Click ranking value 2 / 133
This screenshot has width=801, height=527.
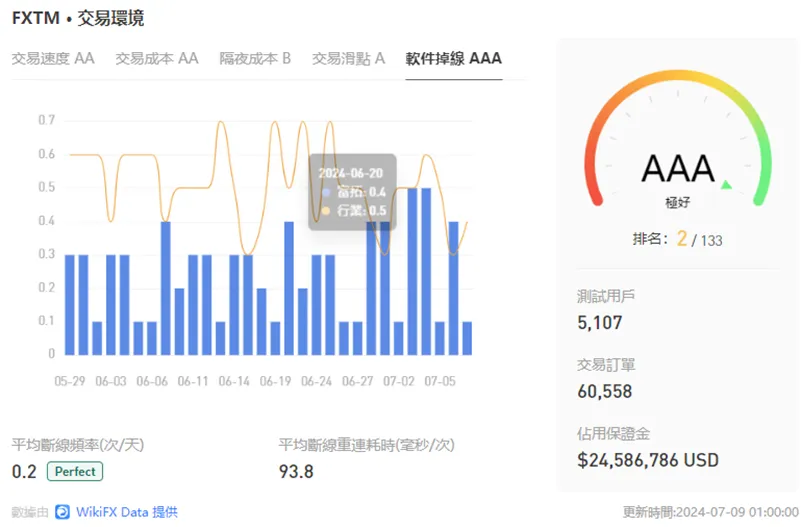699,239
